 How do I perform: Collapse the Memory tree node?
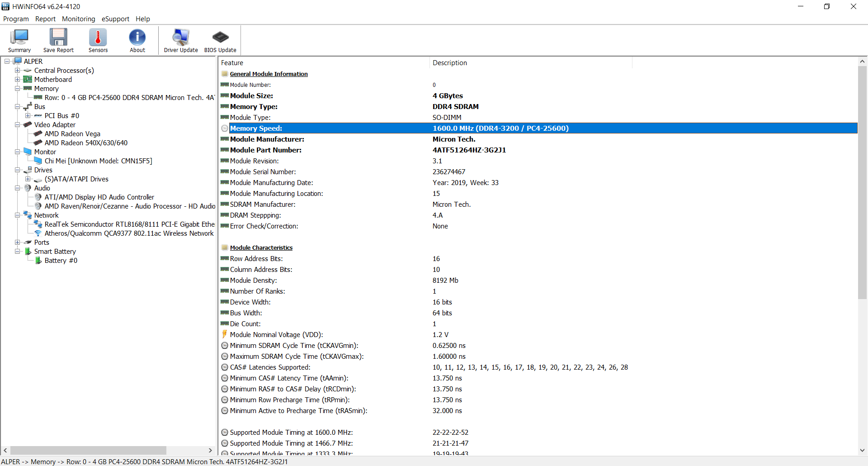point(17,89)
